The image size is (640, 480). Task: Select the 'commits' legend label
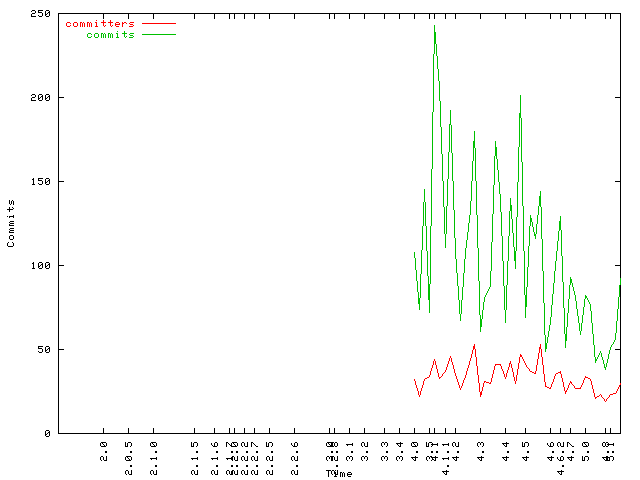pyautogui.click(x=110, y=34)
